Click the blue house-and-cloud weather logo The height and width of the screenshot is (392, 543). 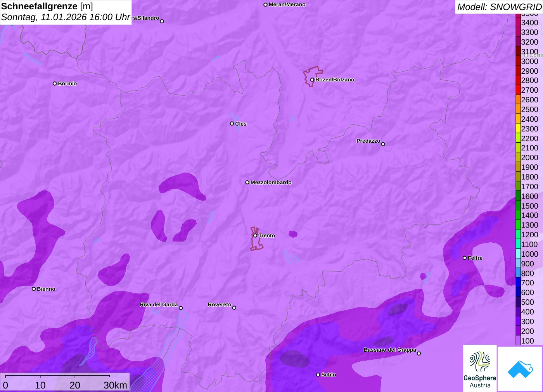(520, 369)
